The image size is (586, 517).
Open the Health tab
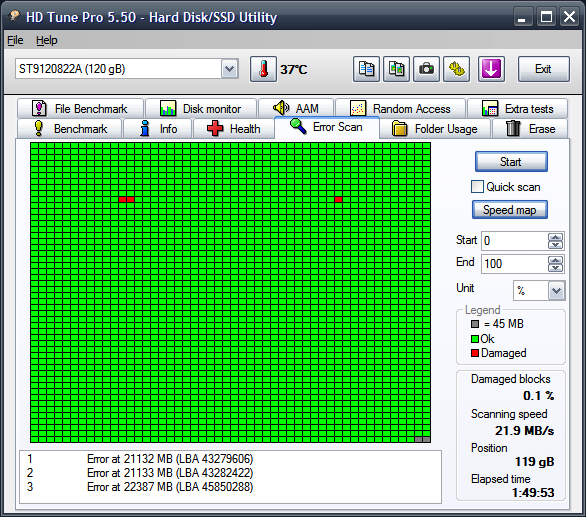234,129
